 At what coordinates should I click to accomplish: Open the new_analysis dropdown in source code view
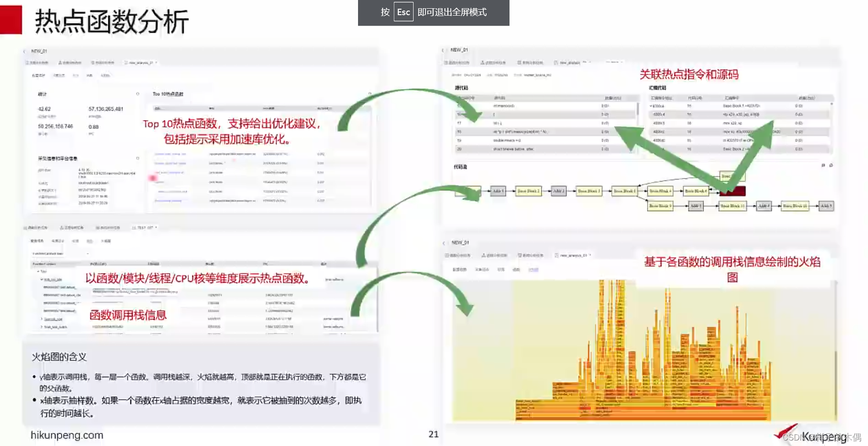pos(590,62)
